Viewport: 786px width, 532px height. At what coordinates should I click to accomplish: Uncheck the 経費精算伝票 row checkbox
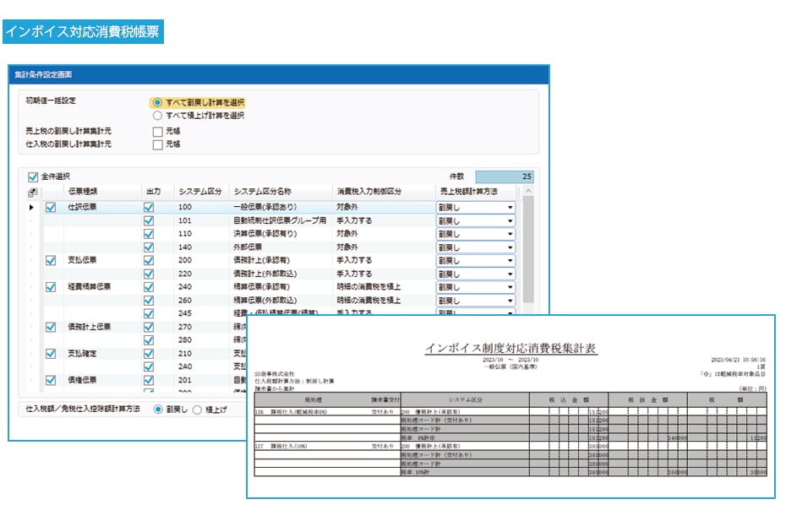click(51, 287)
